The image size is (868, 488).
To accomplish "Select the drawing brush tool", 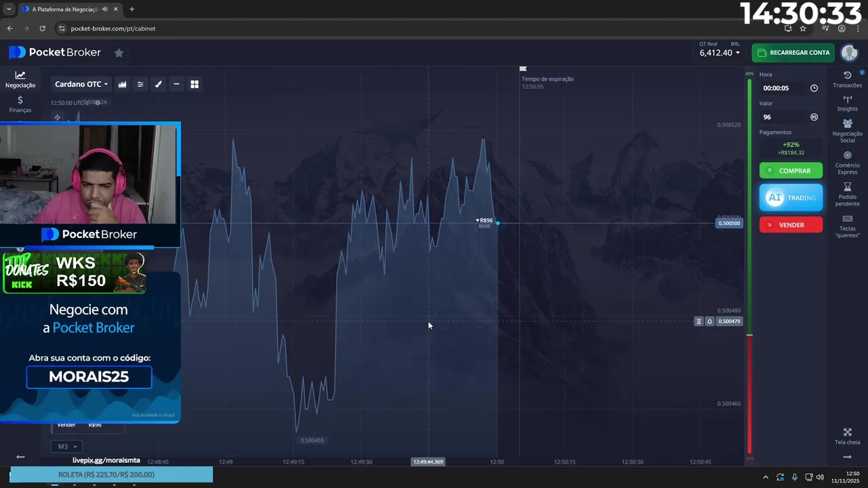I will point(158,84).
